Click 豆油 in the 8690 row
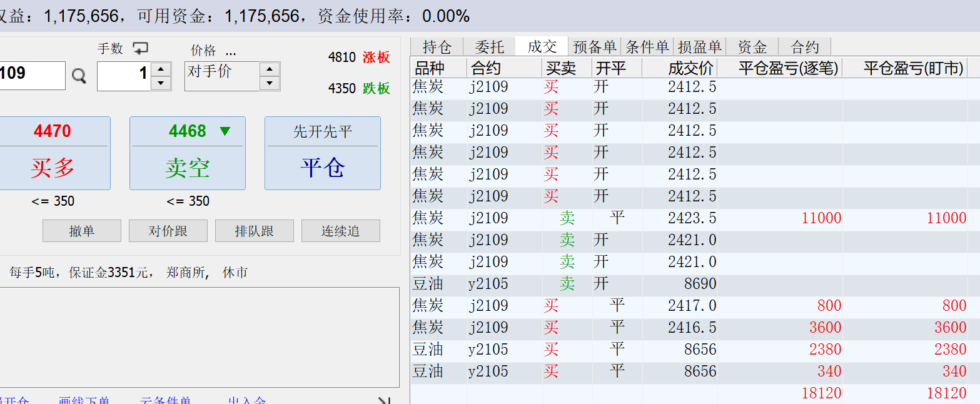The height and width of the screenshot is (404, 980). tap(428, 284)
